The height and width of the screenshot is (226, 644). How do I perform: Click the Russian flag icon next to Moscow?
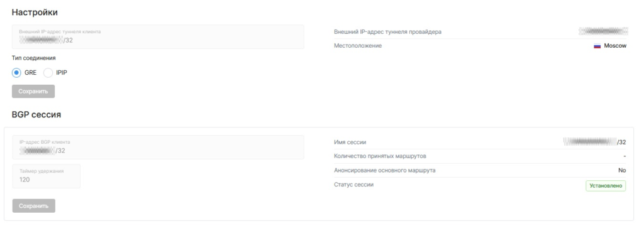(597, 46)
